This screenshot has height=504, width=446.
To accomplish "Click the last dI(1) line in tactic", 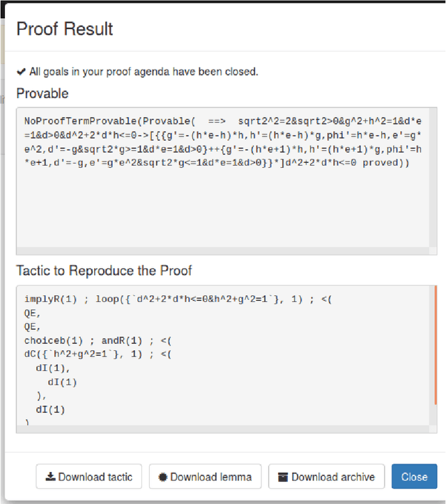I will pos(50,410).
